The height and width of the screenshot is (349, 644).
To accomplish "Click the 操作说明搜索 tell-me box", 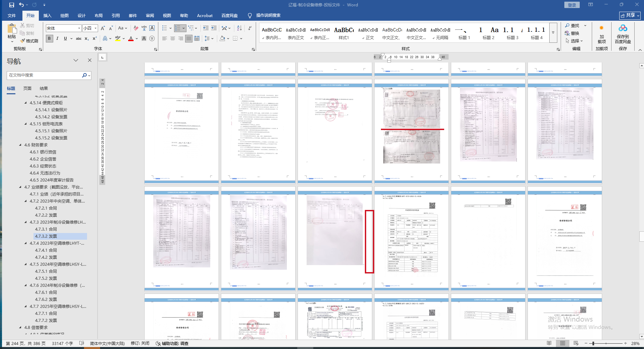I will [268, 15].
